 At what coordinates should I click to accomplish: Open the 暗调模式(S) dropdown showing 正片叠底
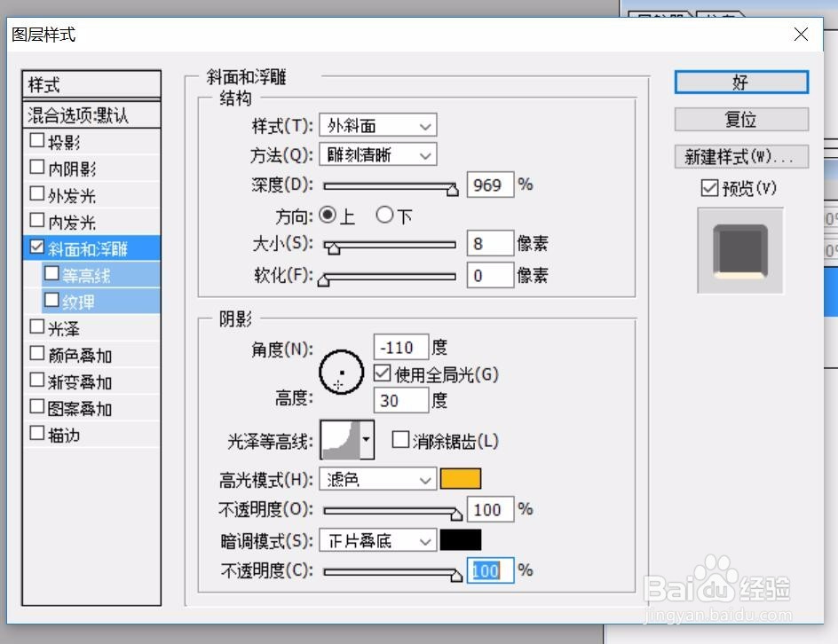point(378,540)
